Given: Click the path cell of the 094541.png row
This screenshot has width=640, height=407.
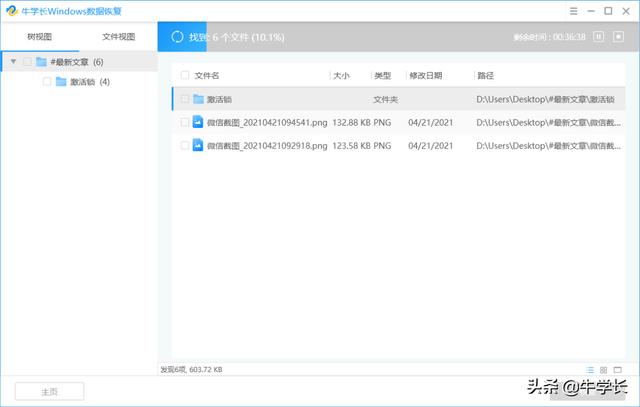Looking at the screenshot, I should click(549, 122).
